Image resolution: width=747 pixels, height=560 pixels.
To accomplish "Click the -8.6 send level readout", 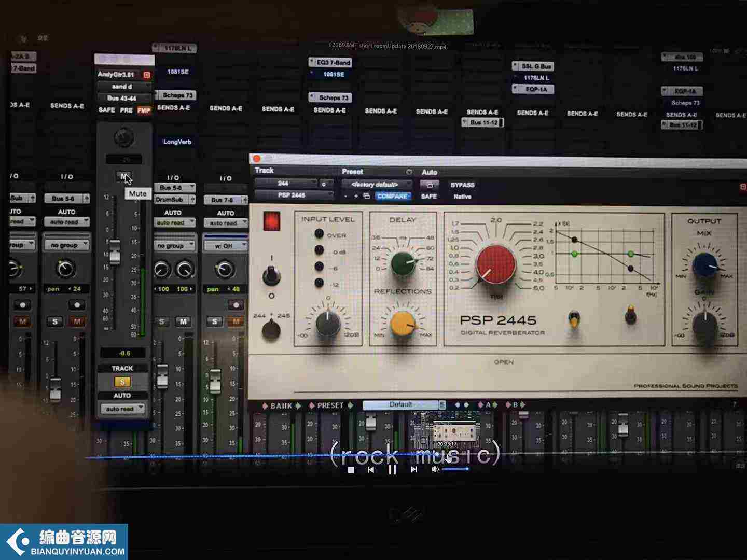I will point(124,353).
